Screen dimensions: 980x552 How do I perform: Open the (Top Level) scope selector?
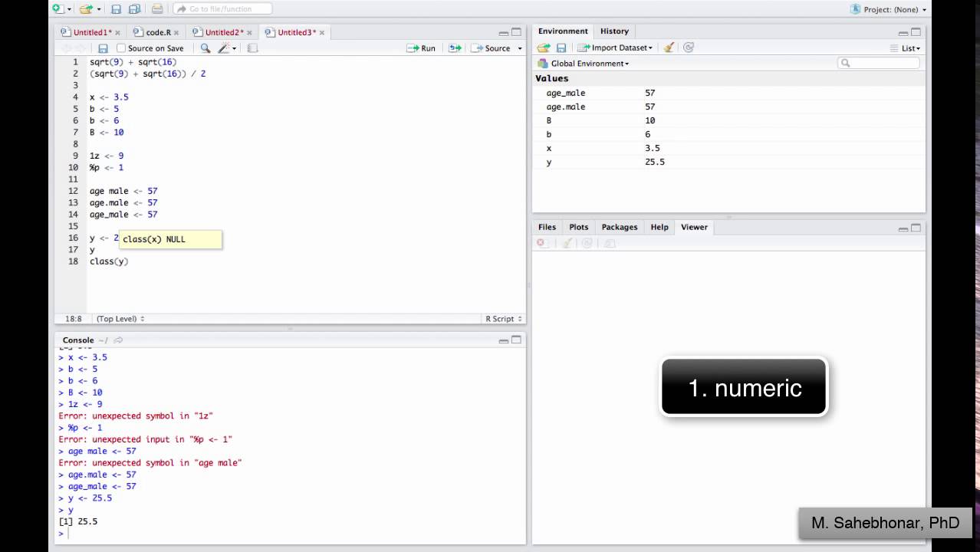pyautogui.click(x=120, y=319)
